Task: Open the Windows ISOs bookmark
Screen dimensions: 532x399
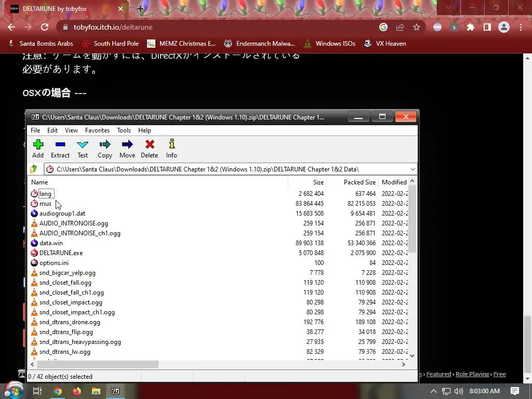Action: (x=329, y=44)
